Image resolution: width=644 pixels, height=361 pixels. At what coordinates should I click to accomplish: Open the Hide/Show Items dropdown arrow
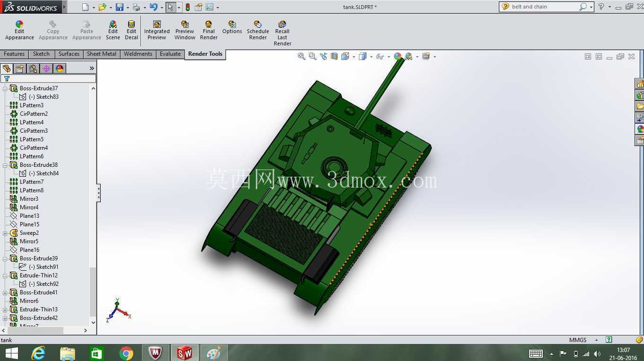[x=389, y=57]
